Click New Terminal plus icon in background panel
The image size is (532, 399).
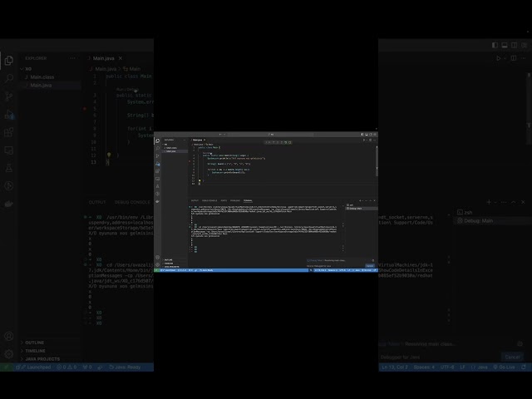pos(489,202)
